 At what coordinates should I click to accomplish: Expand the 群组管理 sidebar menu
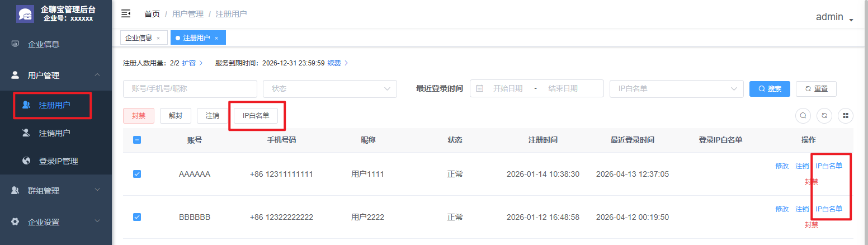coord(56,191)
